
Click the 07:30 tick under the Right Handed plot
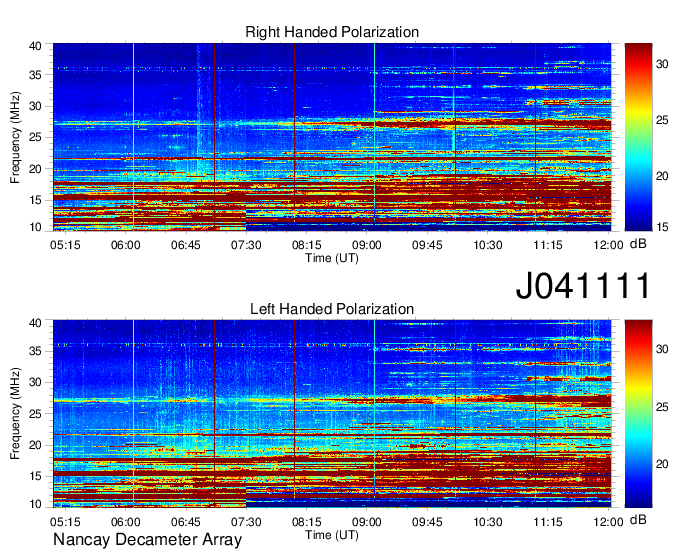click(246, 245)
